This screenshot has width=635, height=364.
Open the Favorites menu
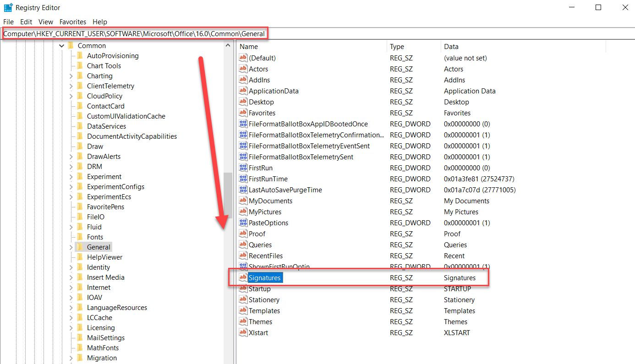click(x=73, y=22)
